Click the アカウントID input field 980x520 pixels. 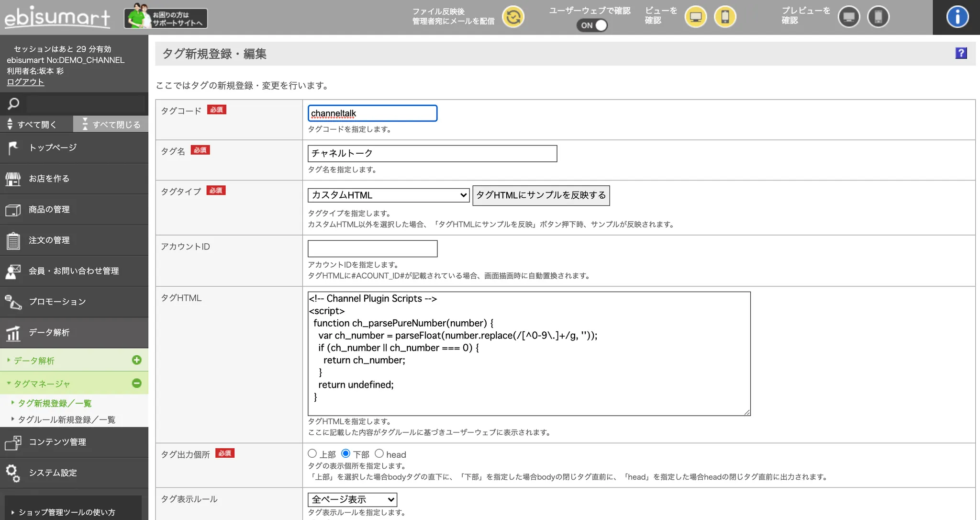pyautogui.click(x=372, y=249)
